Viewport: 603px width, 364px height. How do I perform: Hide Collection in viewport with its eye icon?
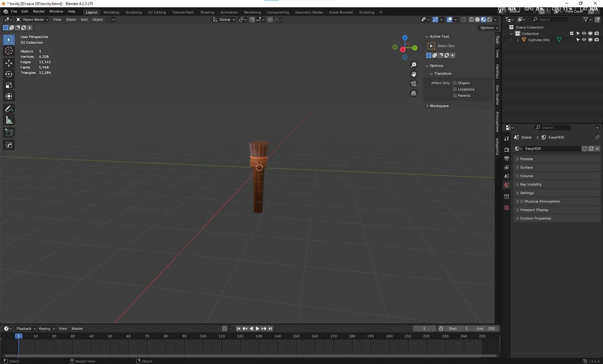[x=584, y=34]
